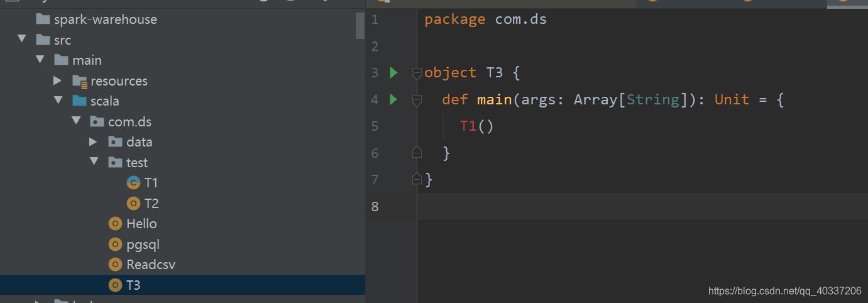This screenshot has width=868, height=303.
Task: Collapse the main folder arrow
Action: tap(40, 60)
